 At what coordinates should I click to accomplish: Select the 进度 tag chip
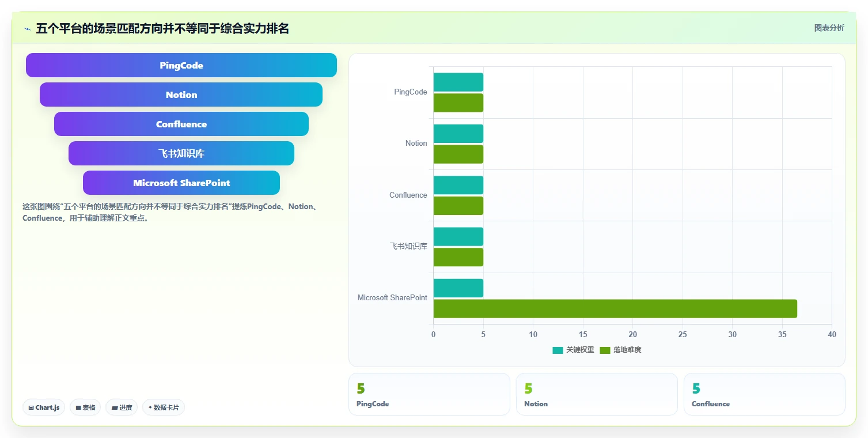[122, 407]
